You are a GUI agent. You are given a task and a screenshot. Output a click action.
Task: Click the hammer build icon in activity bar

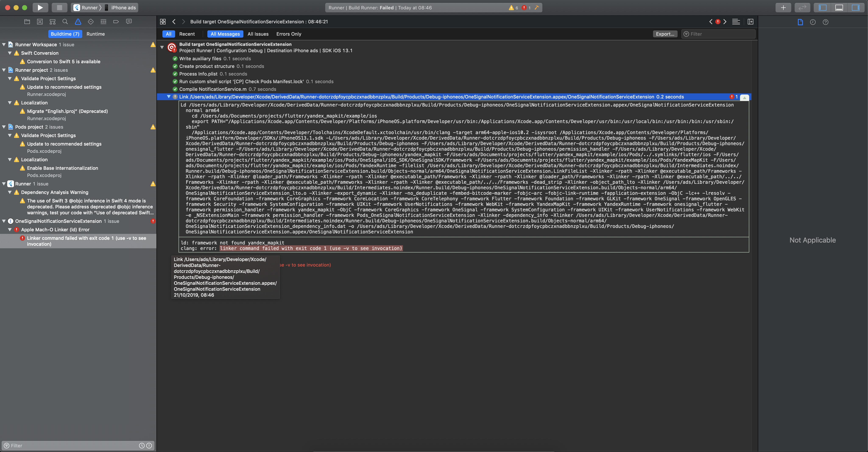click(537, 7)
